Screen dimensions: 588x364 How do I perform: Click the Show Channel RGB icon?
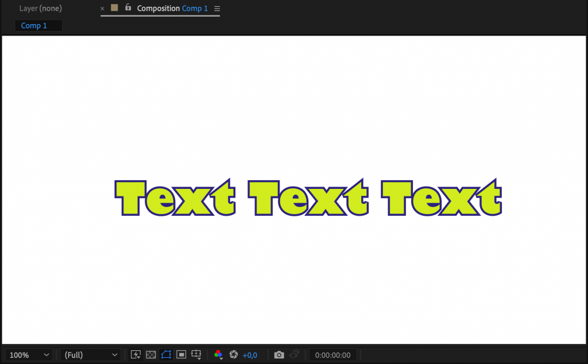coord(218,353)
